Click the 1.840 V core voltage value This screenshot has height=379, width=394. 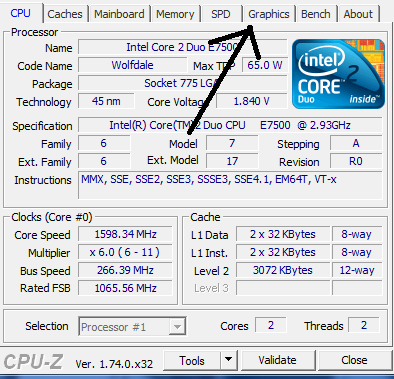point(252,101)
